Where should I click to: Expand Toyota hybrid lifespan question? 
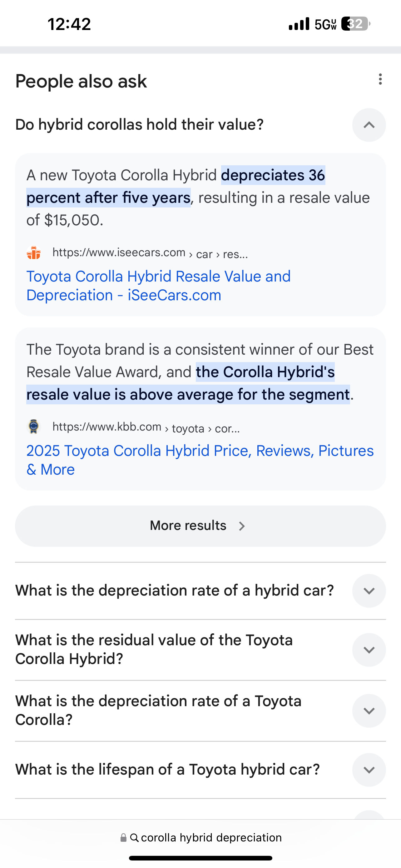coord(369,770)
